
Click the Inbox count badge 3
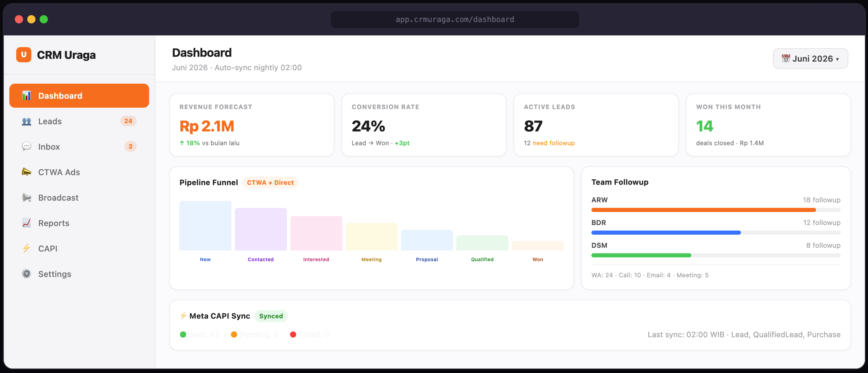pos(130,147)
